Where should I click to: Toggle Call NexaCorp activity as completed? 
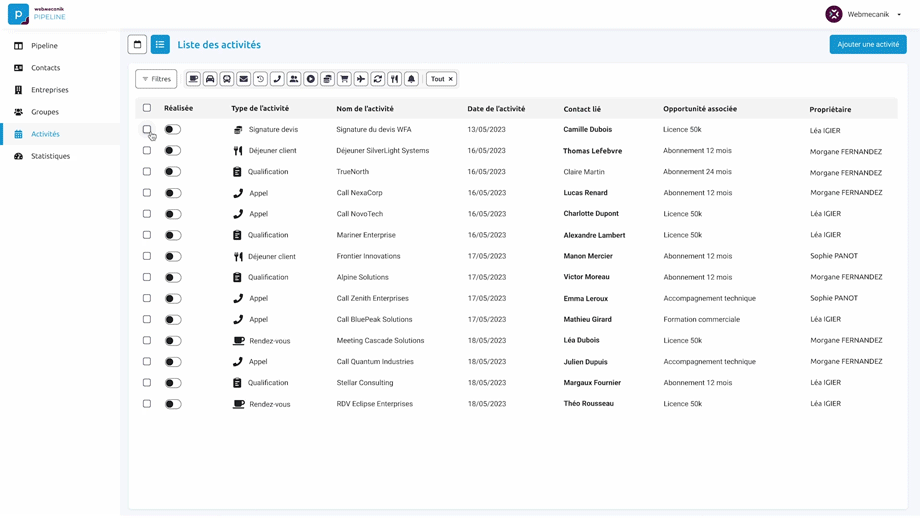click(173, 193)
